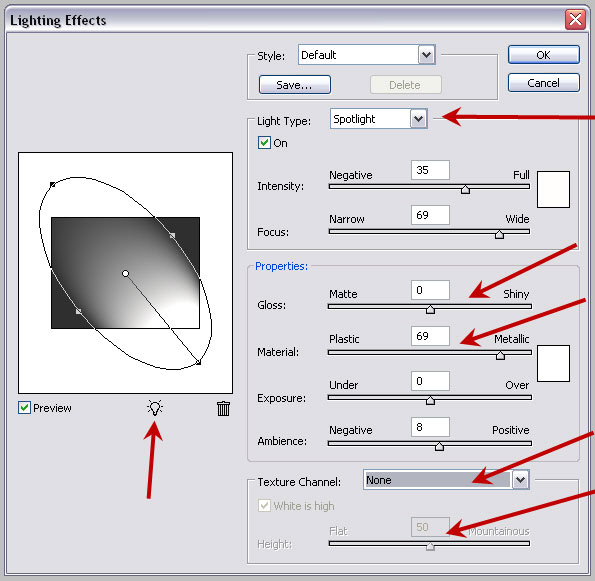Click Cancel button
Viewport: 595px width, 581px height.
pyautogui.click(x=543, y=83)
